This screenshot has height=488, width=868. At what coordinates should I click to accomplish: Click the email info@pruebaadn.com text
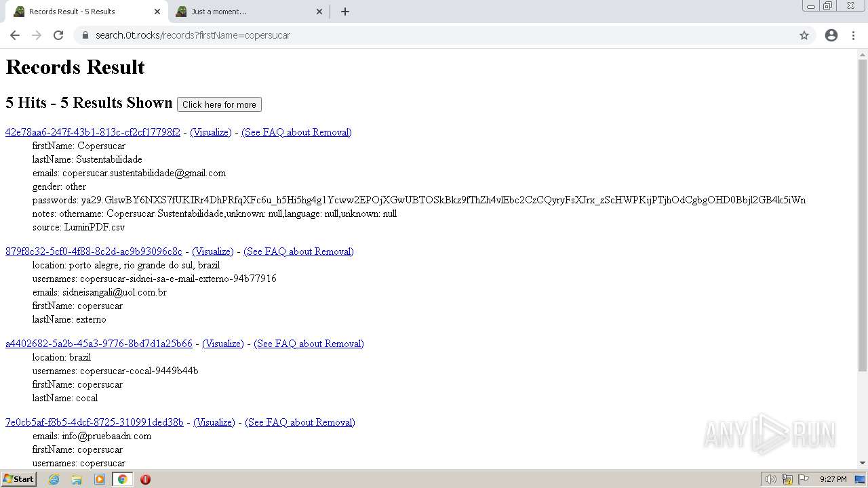coord(106,436)
